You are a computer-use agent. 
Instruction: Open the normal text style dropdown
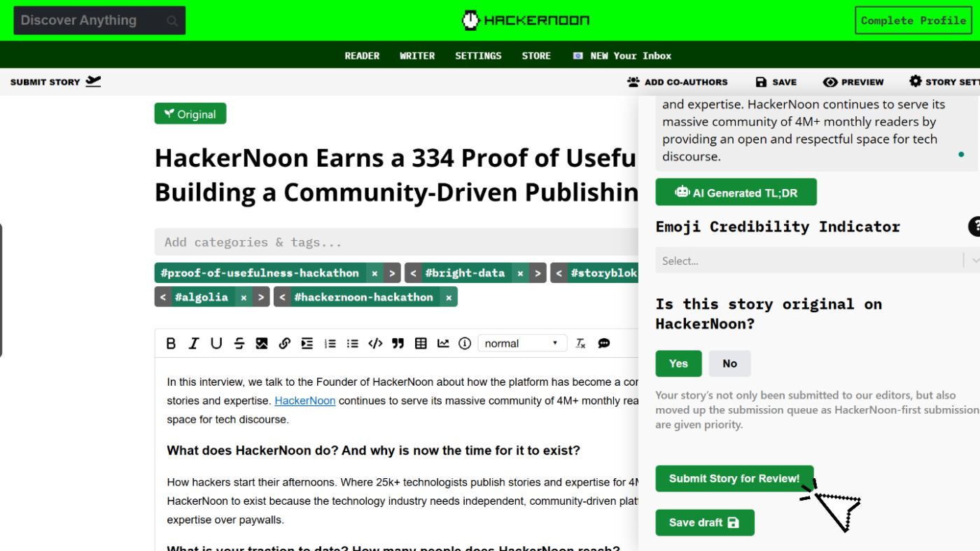(x=521, y=343)
